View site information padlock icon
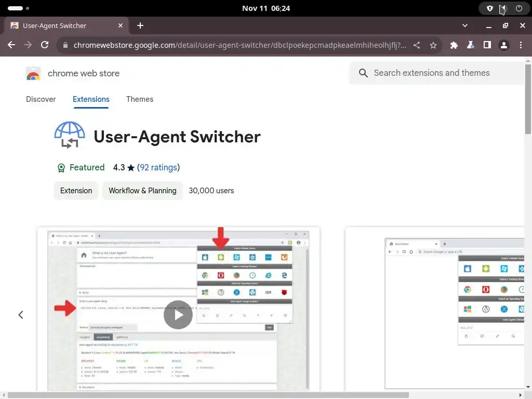 pos(65,45)
